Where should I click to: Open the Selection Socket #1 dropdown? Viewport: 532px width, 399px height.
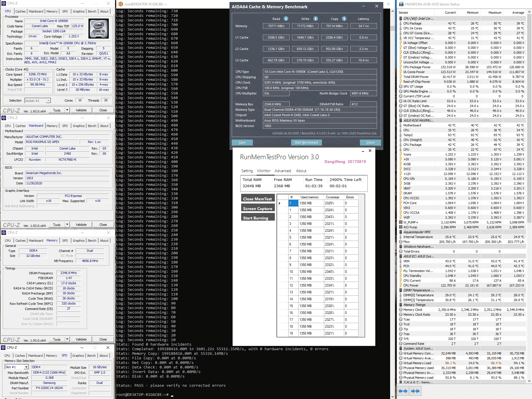pos(48,100)
